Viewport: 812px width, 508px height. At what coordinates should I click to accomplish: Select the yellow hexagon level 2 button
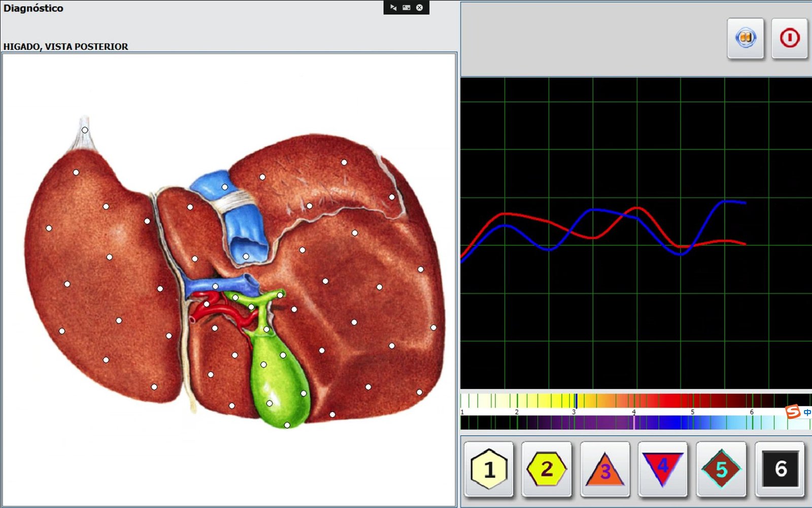547,469
